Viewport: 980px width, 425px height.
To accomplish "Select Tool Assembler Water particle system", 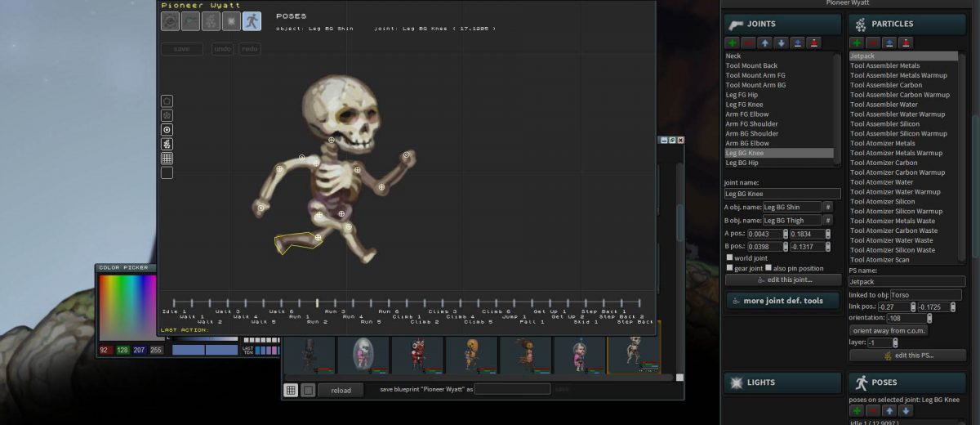I will point(903,105).
